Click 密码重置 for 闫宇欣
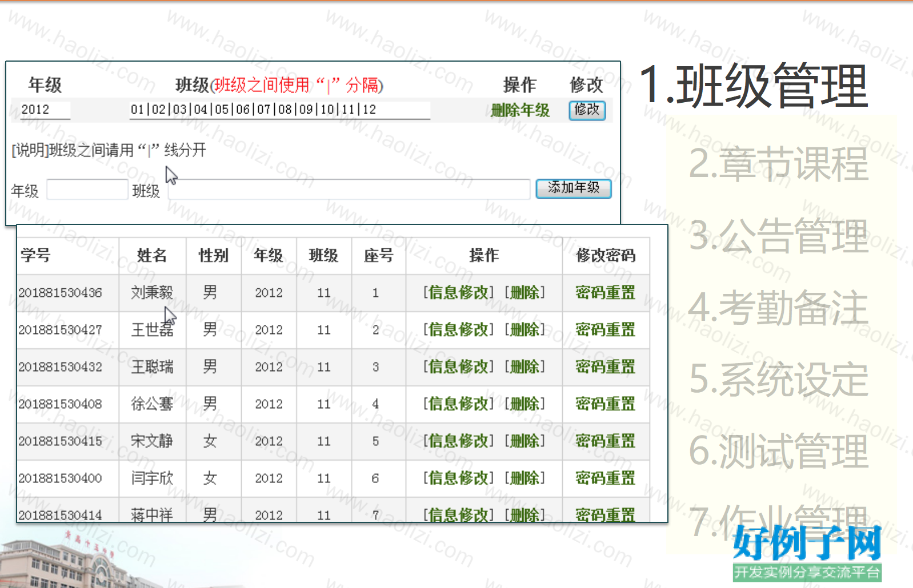 [606, 478]
